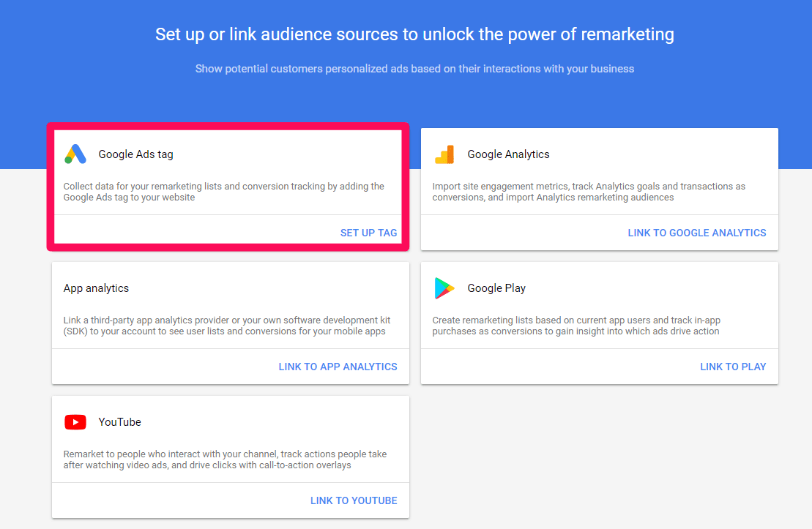Click LINK TO PLAY button
This screenshot has width=812, height=529.
click(x=733, y=367)
